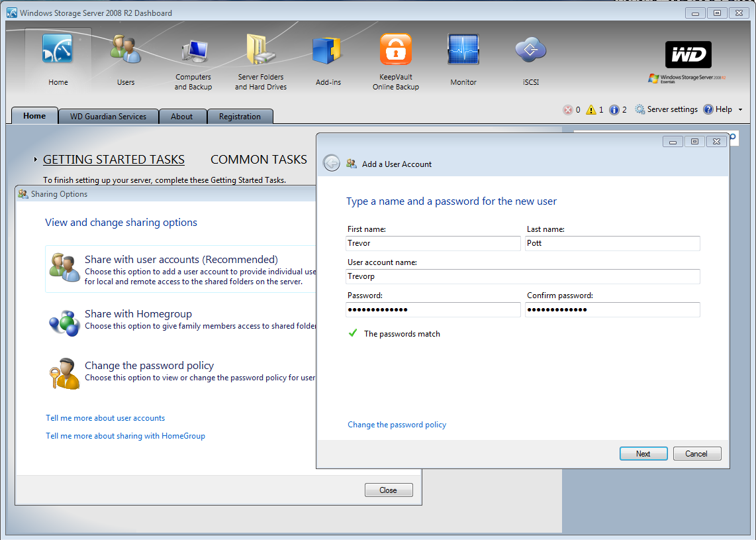Click the Last name field
This screenshot has height=540, width=756.
612,243
